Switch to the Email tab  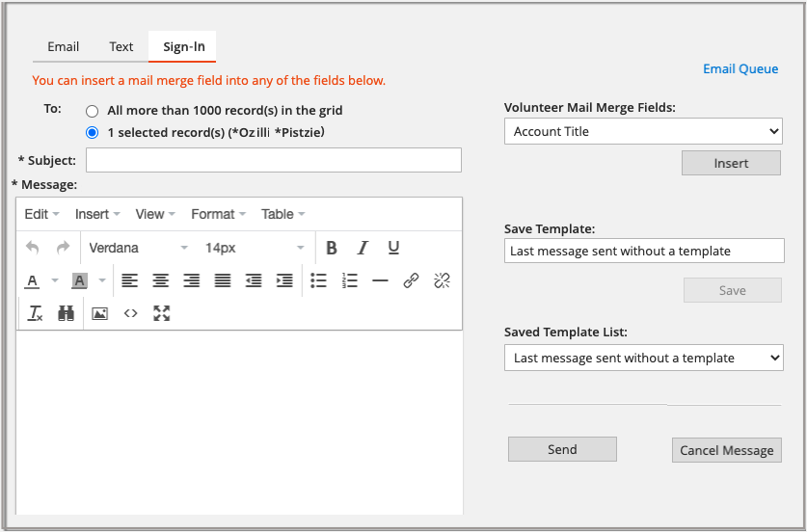point(64,46)
